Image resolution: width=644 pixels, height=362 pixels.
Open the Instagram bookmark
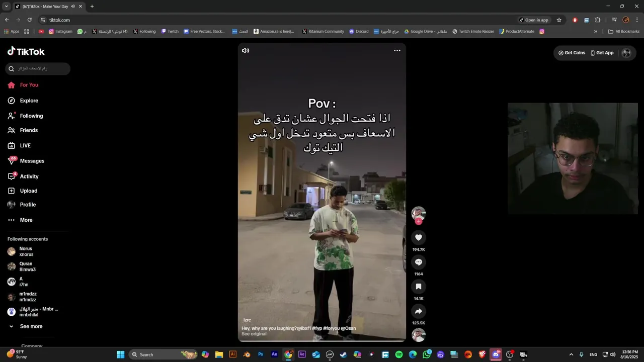coord(60,31)
